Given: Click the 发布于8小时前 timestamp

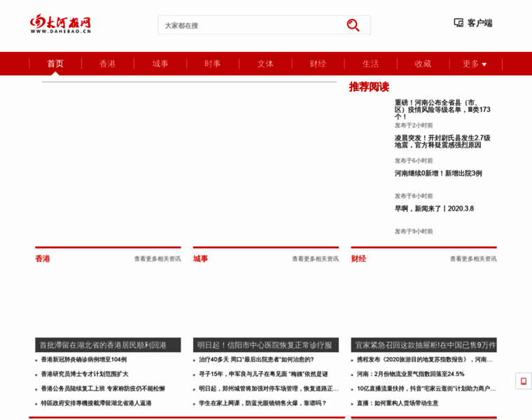Looking at the screenshot, I should (x=414, y=196).
